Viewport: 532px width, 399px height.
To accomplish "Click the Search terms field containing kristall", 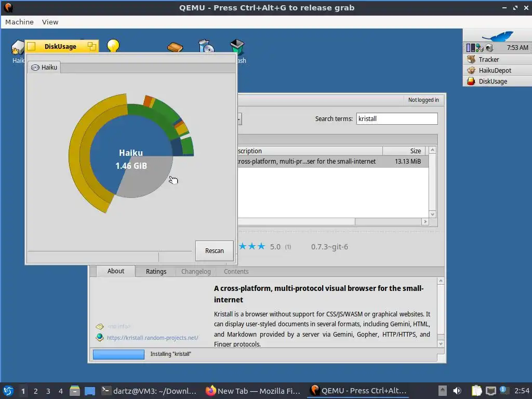I will 397,119.
